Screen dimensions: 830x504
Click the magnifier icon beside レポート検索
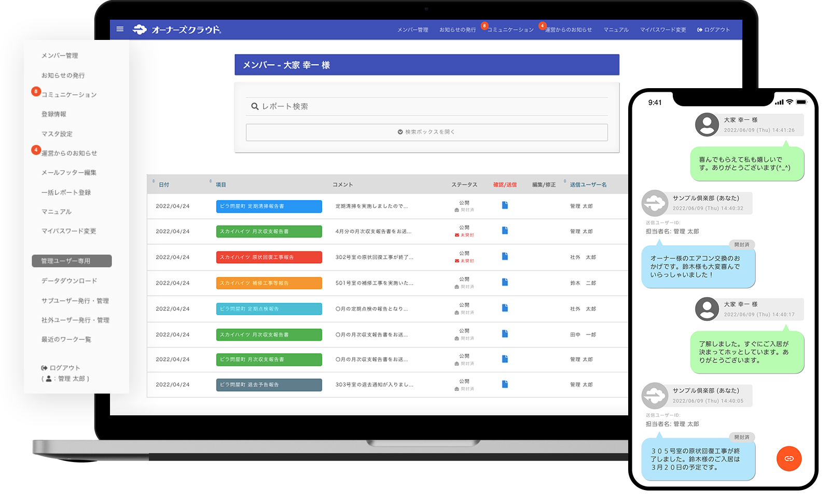click(255, 106)
